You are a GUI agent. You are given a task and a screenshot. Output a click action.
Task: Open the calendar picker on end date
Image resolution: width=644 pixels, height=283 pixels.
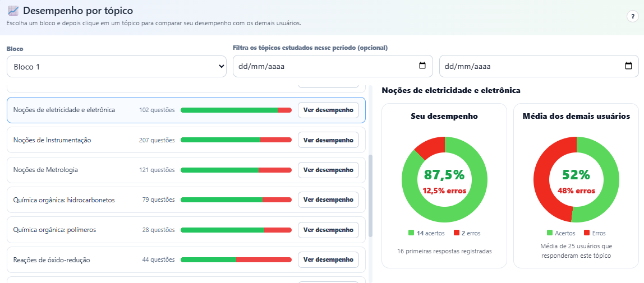(628, 66)
